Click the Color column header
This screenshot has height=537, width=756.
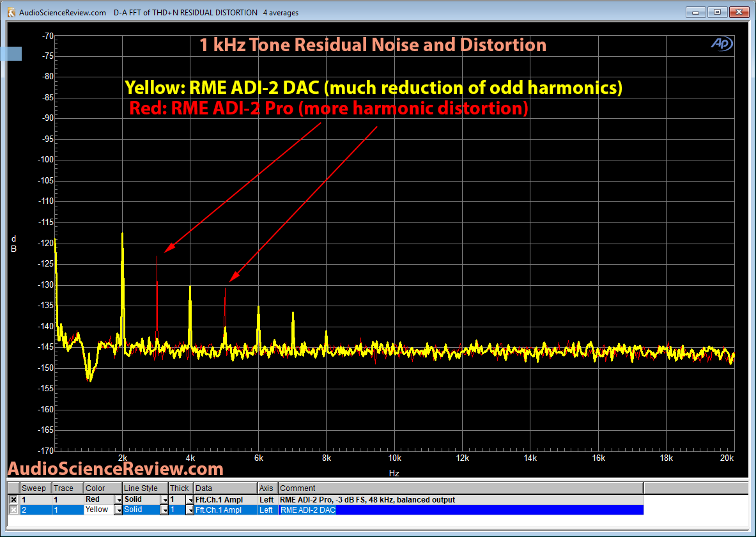coord(103,488)
